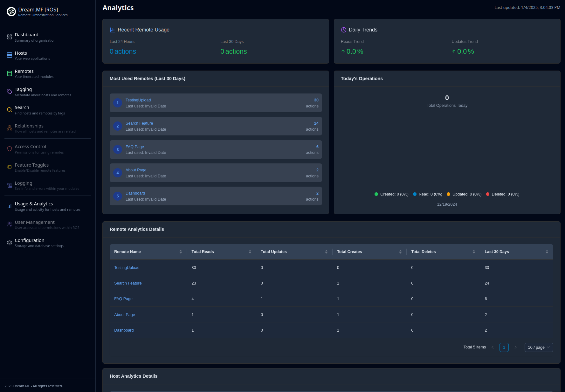Click the orange Updated legend dot

tap(448, 194)
